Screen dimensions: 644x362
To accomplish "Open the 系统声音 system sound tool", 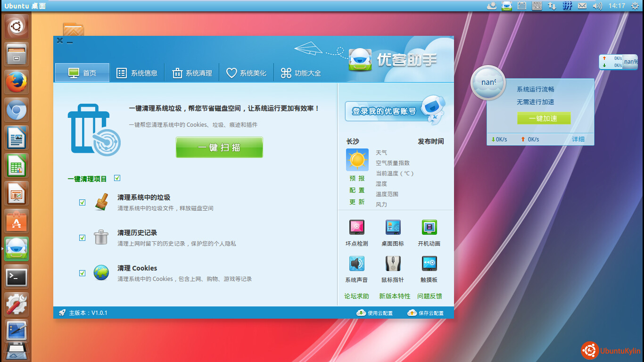I will tap(356, 263).
